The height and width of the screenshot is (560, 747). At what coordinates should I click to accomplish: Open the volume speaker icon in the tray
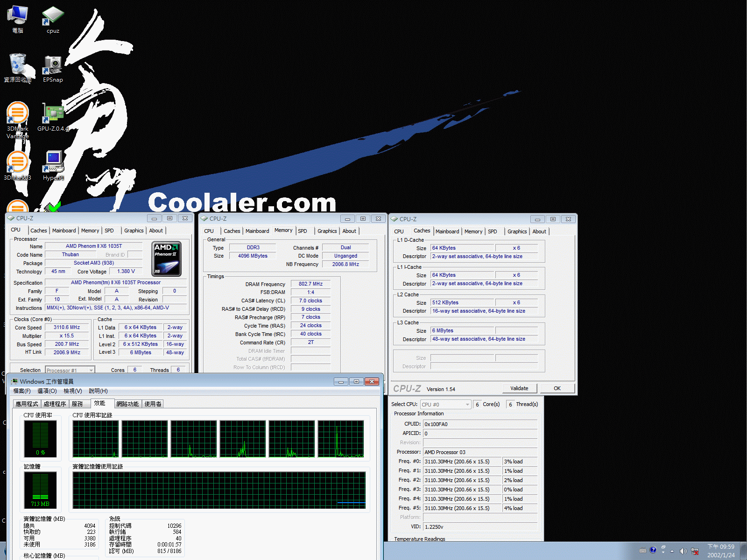point(683,551)
